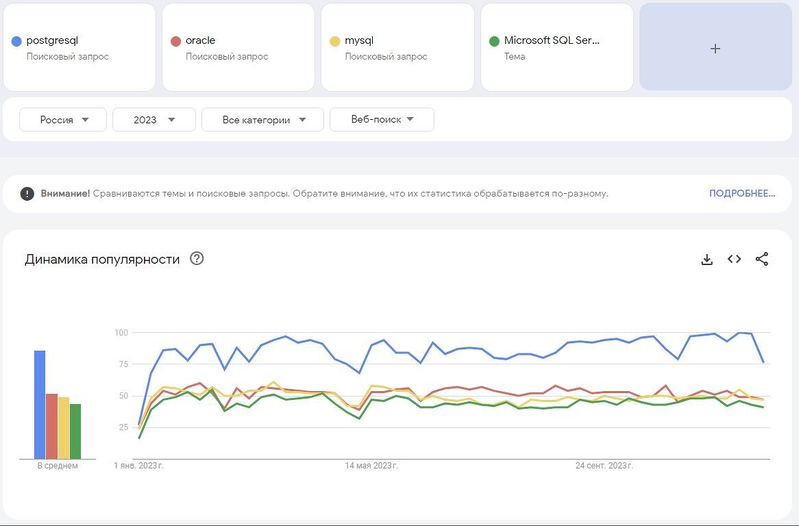This screenshot has width=799, height=526.
Task: Expand the Веб-поиск search type dropdown
Action: (x=381, y=120)
